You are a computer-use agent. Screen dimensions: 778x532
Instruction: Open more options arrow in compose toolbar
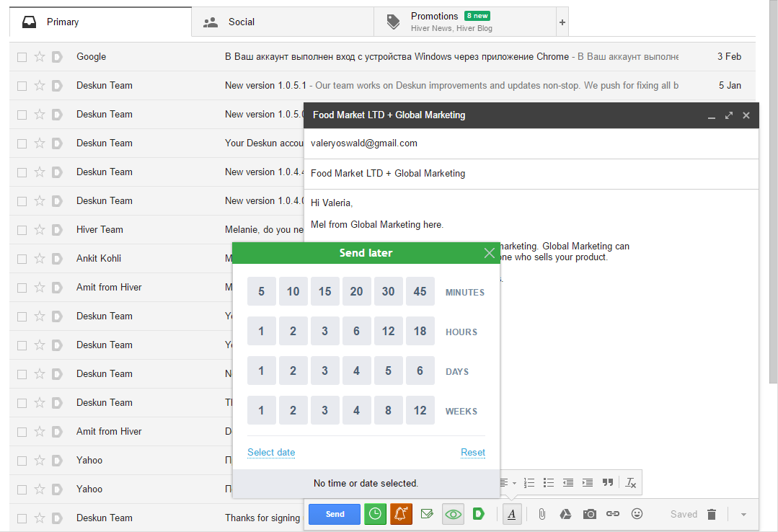(743, 515)
